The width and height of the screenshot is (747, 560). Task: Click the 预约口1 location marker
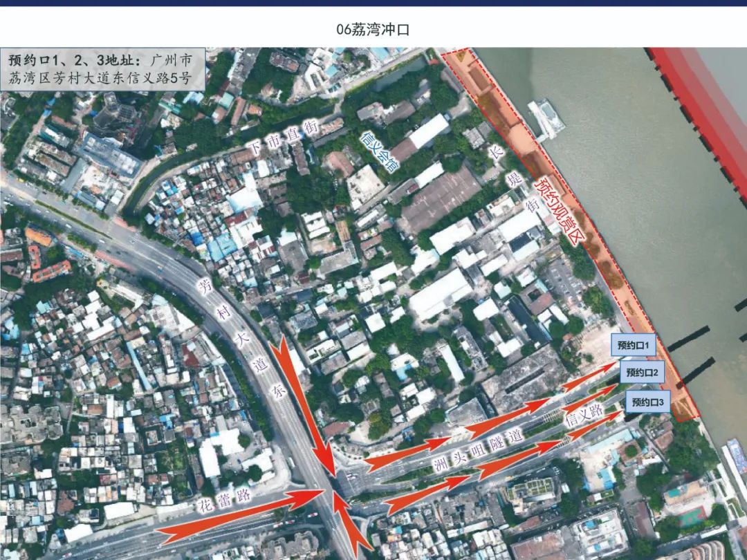click(634, 343)
